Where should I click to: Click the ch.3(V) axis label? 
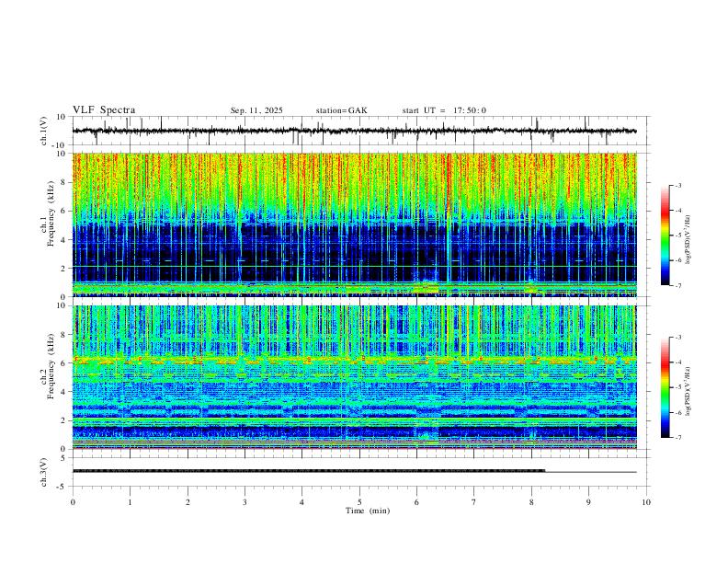point(44,472)
